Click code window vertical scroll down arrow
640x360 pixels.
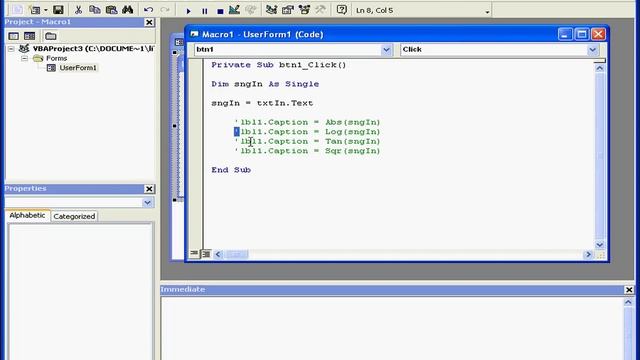[600, 245]
